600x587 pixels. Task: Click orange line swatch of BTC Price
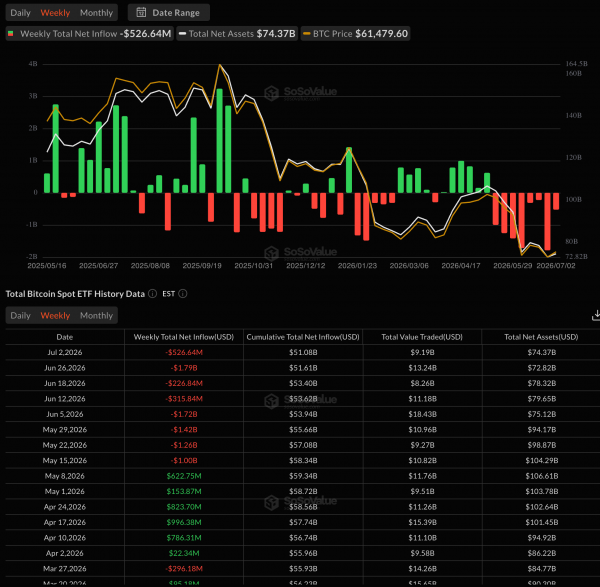[307, 34]
